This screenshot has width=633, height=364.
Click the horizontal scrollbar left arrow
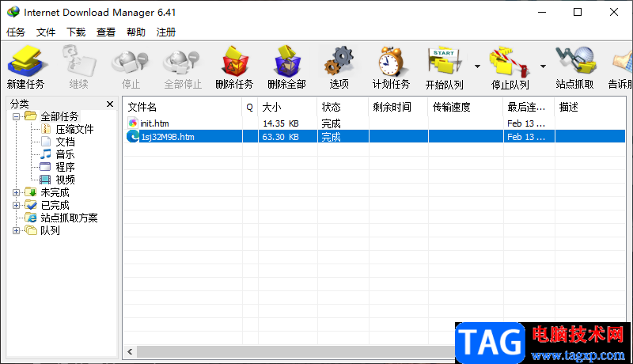coord(130,351)
